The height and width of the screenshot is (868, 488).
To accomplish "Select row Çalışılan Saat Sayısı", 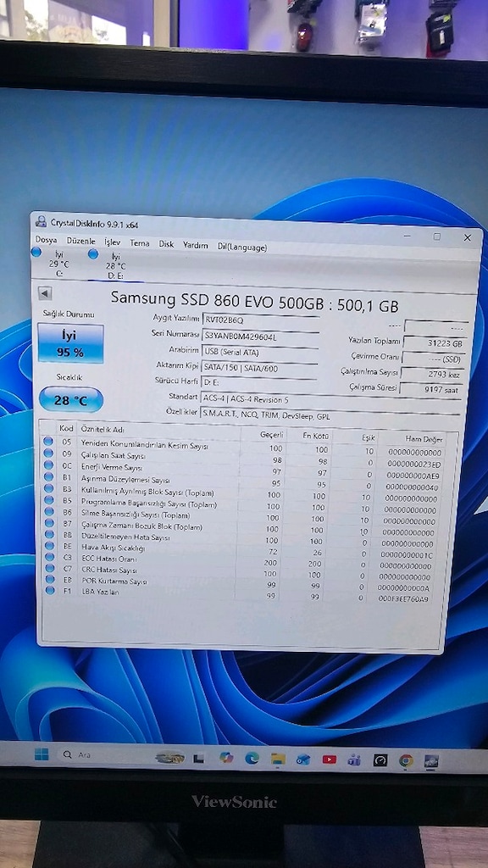I will (244, 459).
